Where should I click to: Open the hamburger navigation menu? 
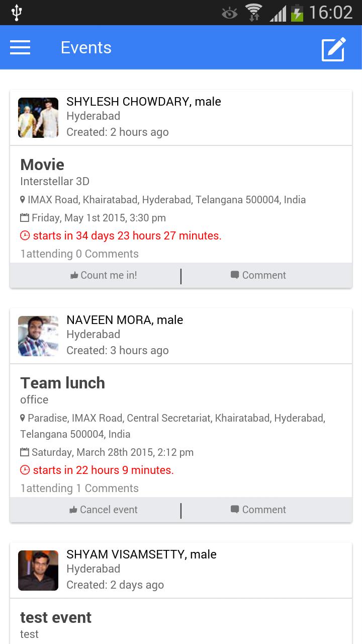20,48
